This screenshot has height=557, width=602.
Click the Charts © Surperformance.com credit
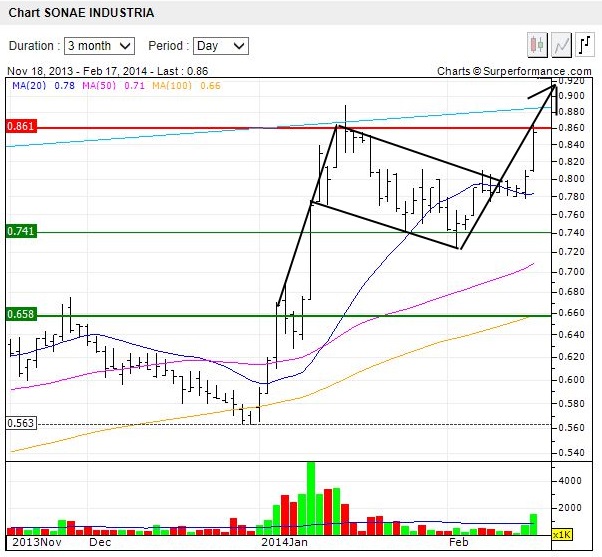(514, 71)
